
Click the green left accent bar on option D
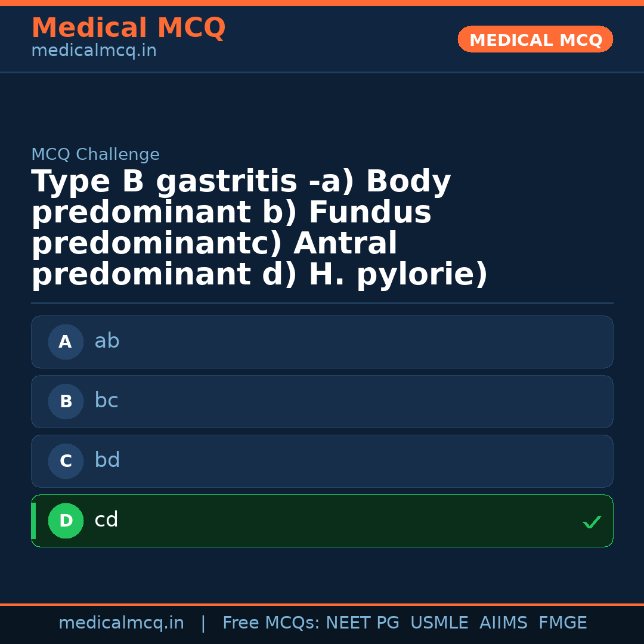(33, 521)
